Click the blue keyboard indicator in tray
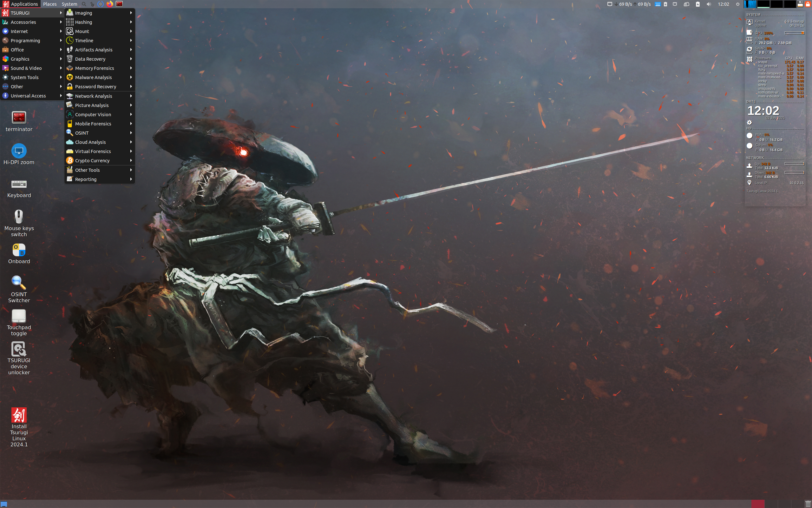This screenshot has height=508, width=812. [x=658, y=4]
